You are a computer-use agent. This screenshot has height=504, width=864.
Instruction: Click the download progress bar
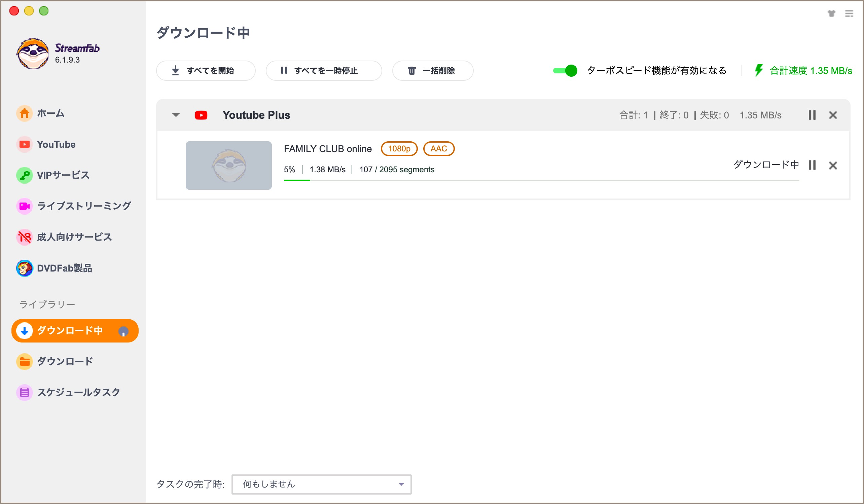541,180
